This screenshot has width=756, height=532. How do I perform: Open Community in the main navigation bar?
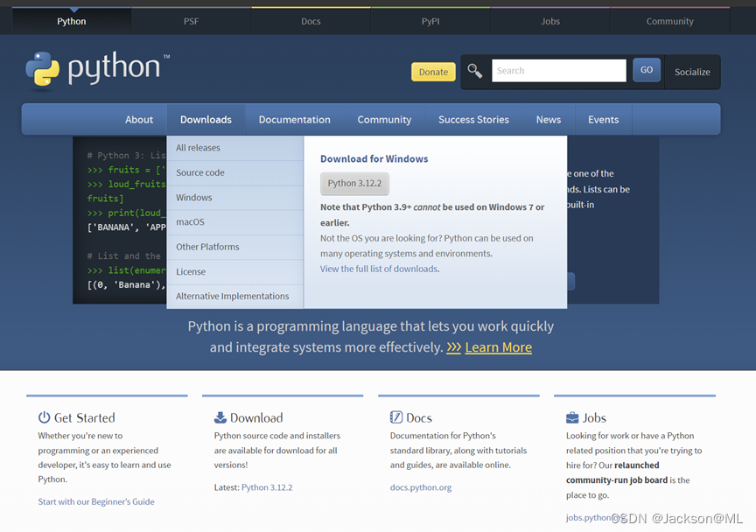[x=384, y=120]
